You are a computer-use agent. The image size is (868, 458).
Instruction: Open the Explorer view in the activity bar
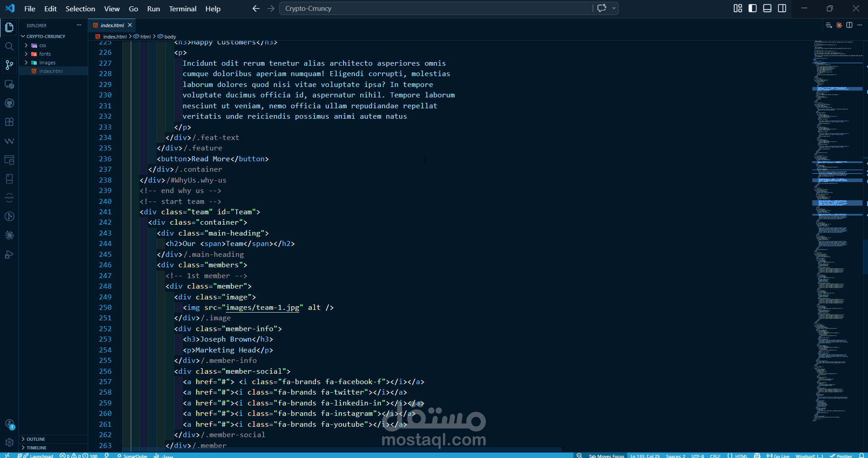pyautogui.click(x=9, y=28)
